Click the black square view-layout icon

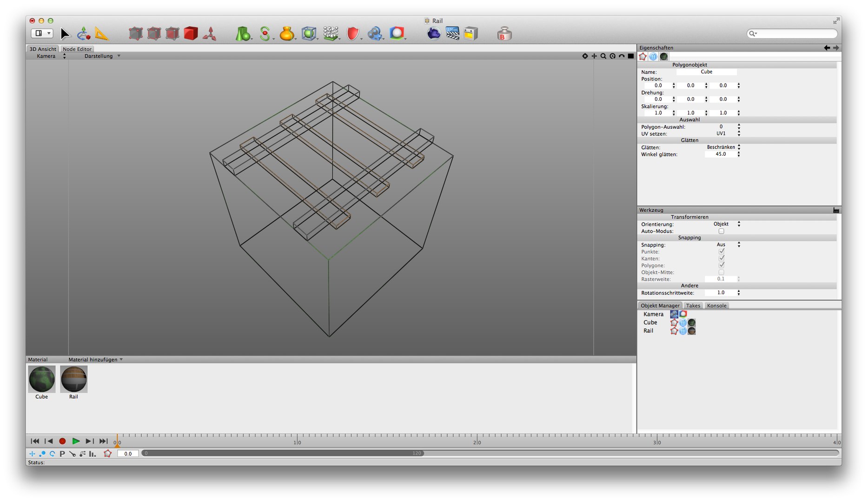(631, 56)
